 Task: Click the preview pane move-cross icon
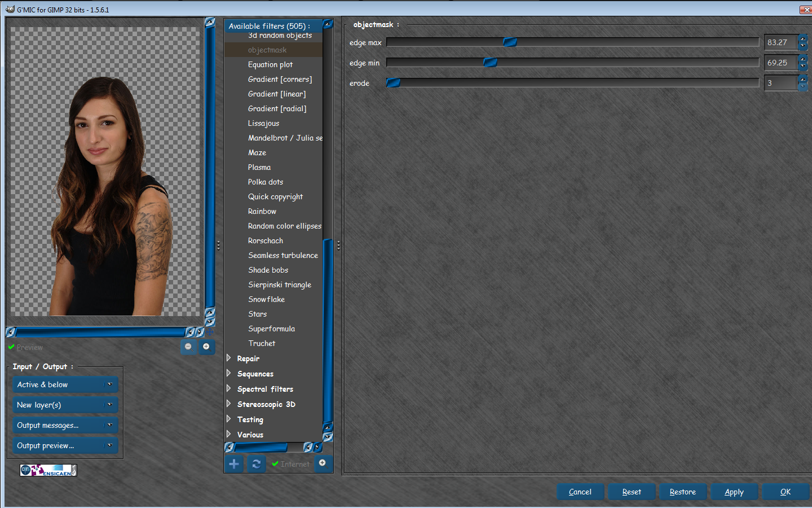click(210, 332)
